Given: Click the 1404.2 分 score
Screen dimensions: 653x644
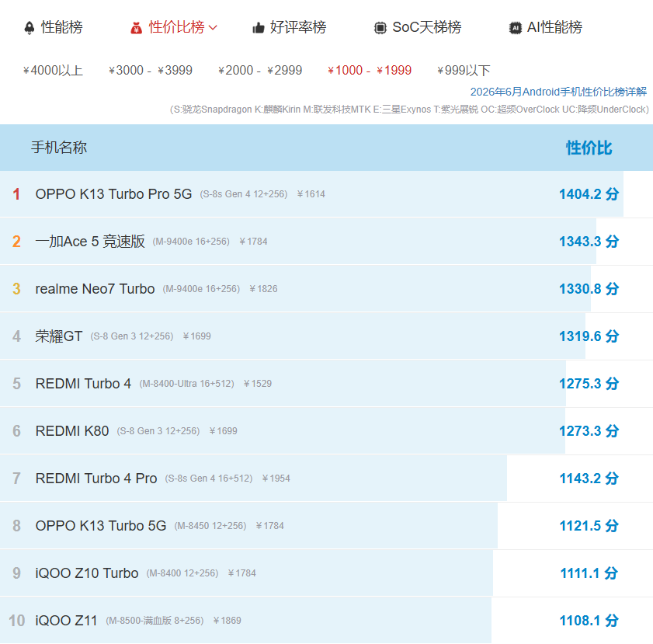Looking at the screenshot, I should click(589, 194).
